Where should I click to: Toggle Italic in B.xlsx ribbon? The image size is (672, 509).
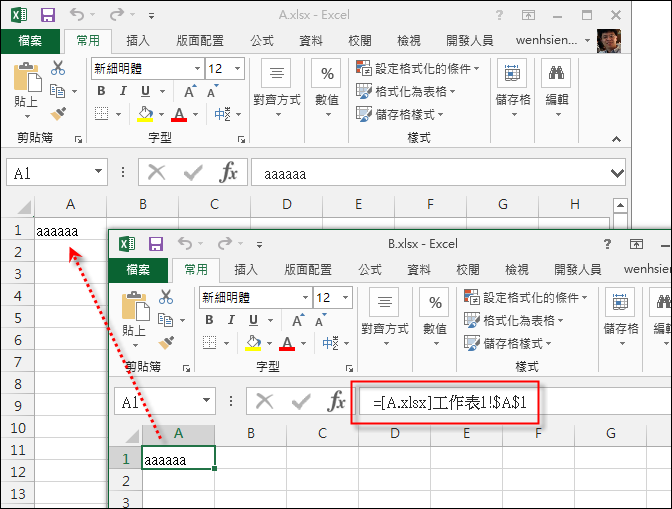pyautogui.click(x=231, y=320)
